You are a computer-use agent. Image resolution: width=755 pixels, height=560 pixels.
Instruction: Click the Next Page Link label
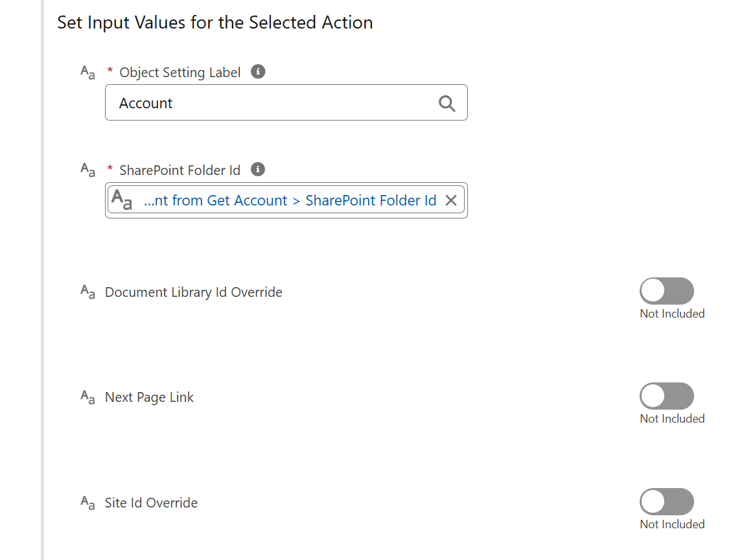coord(149,397)
